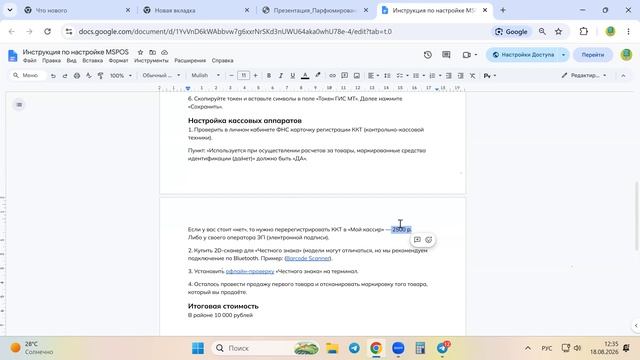Click the Move to folder icon
Image resolution: width=640 pixels, height=360 pixels.
click(152, 52)
